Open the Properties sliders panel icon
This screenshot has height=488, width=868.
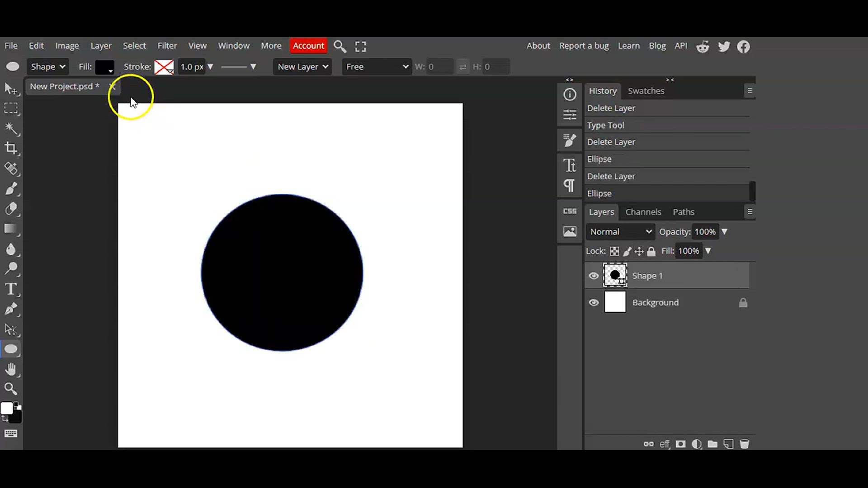pyautogui.click(x=570, y=115)
